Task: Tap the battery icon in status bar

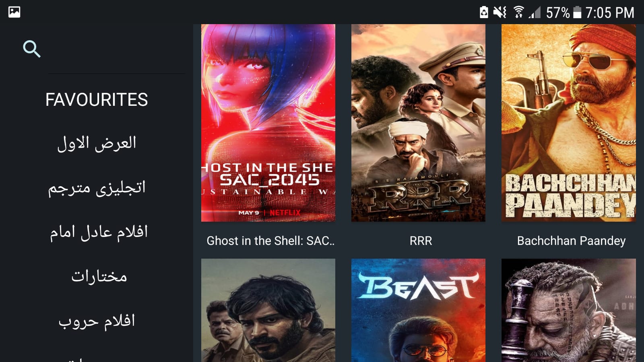Action: [x=577, y=12]
